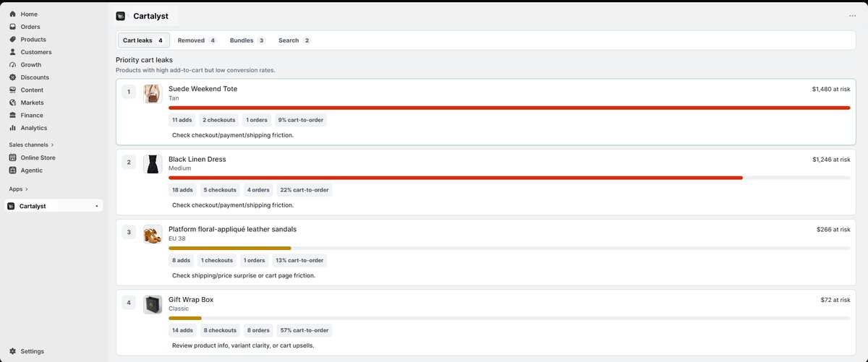The image size is (868, 362).
Task: Open the Gift Wrap Box thumbnail
Action: tap(153, 304)
